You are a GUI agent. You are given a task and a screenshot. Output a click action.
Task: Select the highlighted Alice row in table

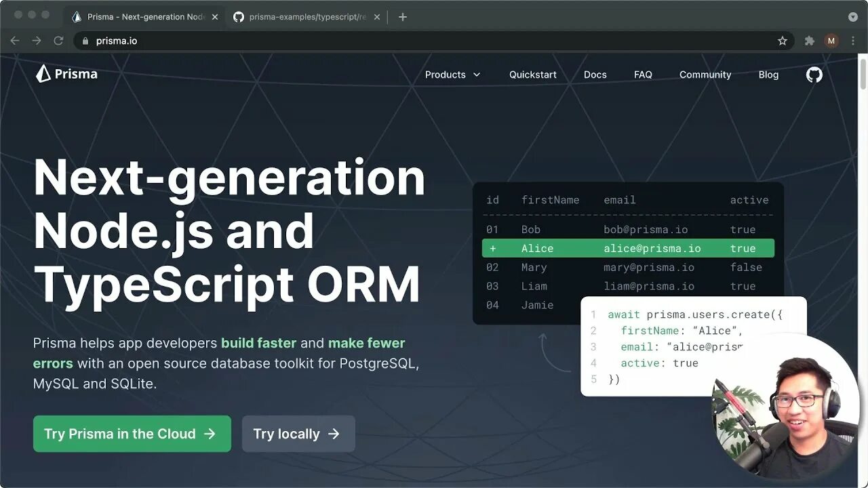pos(628,248)
